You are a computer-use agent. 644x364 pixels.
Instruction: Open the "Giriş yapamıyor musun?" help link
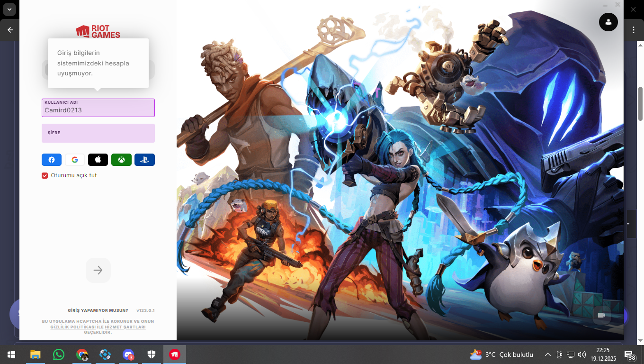[x=98, y=310]
